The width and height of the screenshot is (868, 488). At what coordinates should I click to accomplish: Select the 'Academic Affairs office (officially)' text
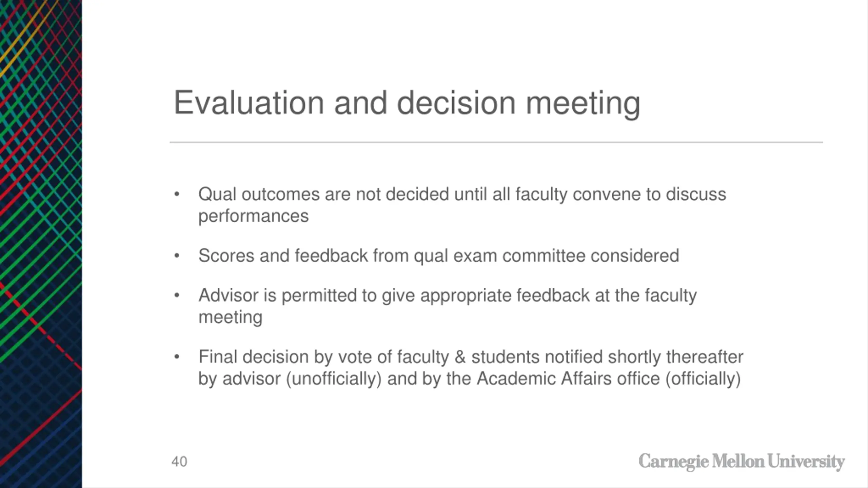click(609, 379)
